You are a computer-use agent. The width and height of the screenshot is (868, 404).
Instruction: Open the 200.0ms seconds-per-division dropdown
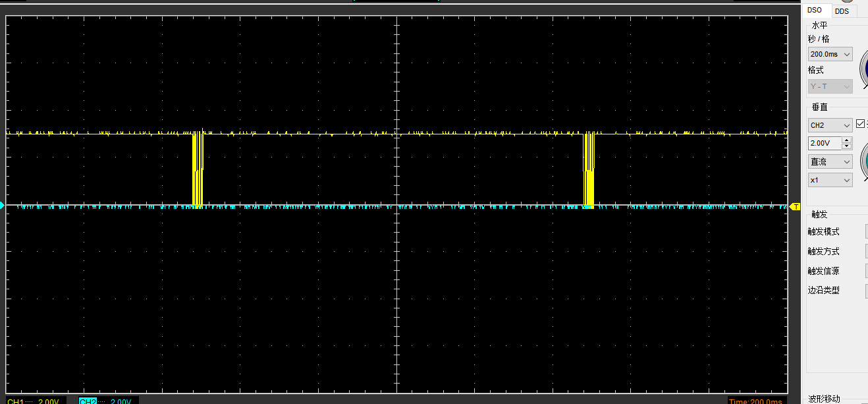830,54
